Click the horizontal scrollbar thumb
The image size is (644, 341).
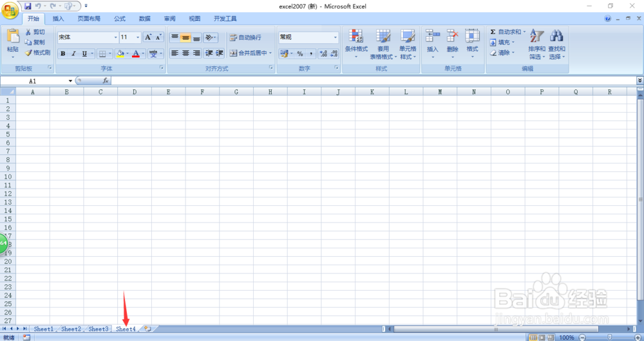(496, 329)
